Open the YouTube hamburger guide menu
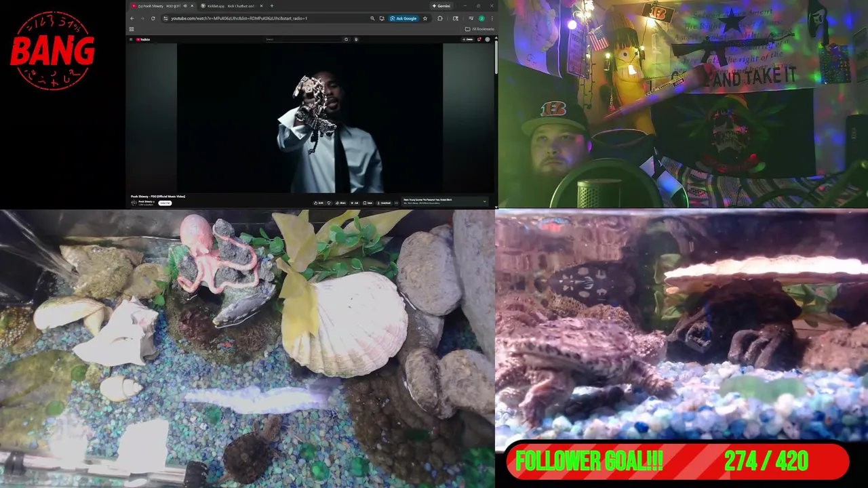This screenshot has width=868, height=488. pos(131,39)
